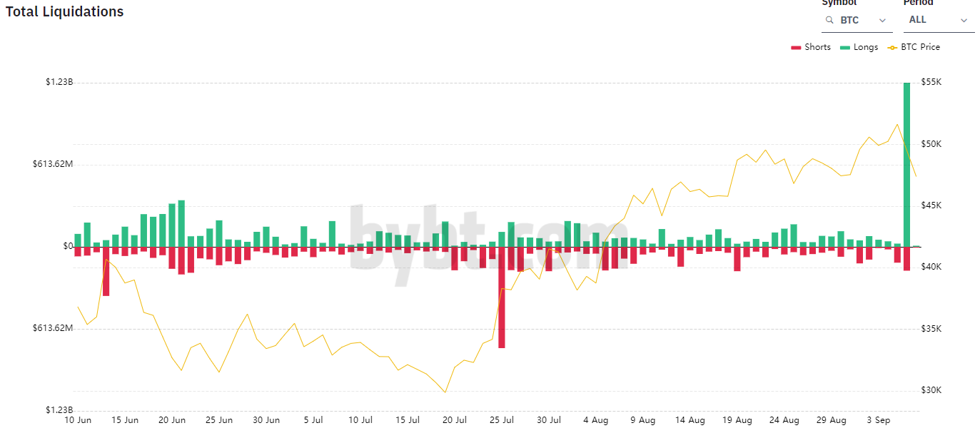Click the search magnifier in Symbol field
The width and height of the screenshot is (980, 438).
point(829,21)
